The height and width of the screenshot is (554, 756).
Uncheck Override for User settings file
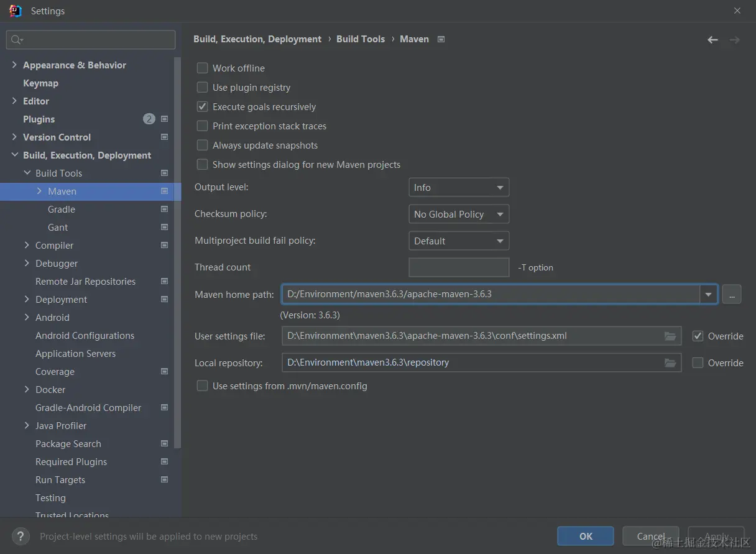coord(698,336)
